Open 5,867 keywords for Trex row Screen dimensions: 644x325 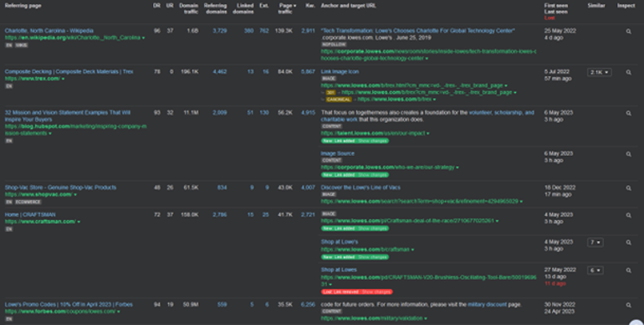[308, 71]
